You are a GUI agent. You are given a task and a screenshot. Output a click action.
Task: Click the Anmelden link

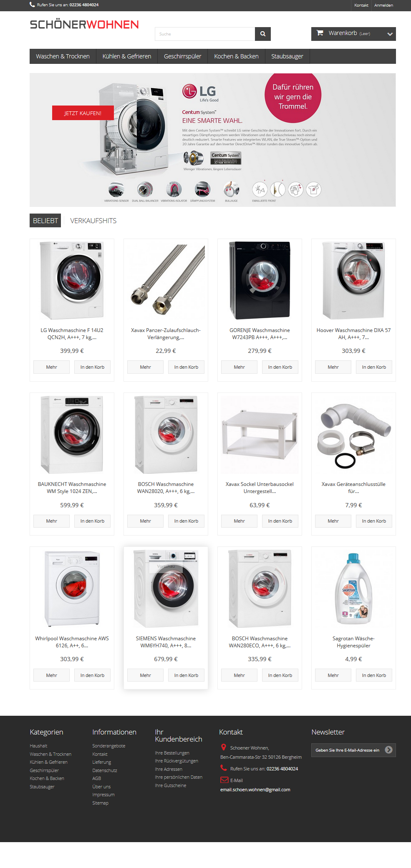[383, 5]
